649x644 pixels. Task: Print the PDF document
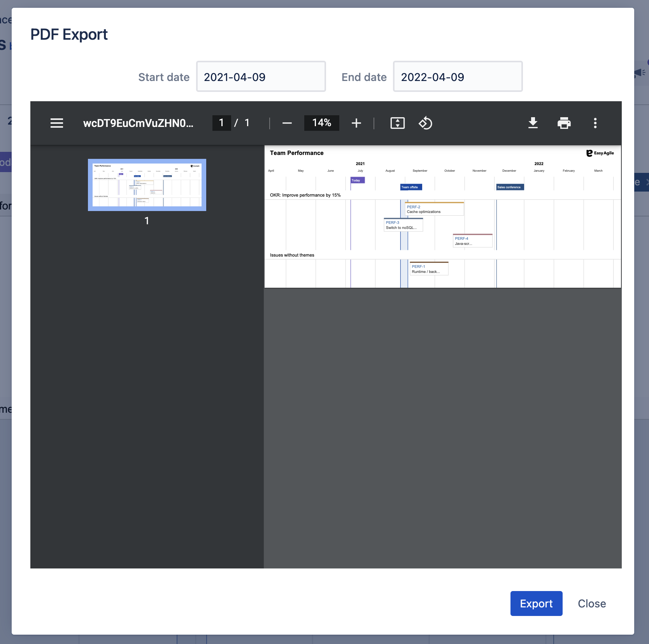564,123
